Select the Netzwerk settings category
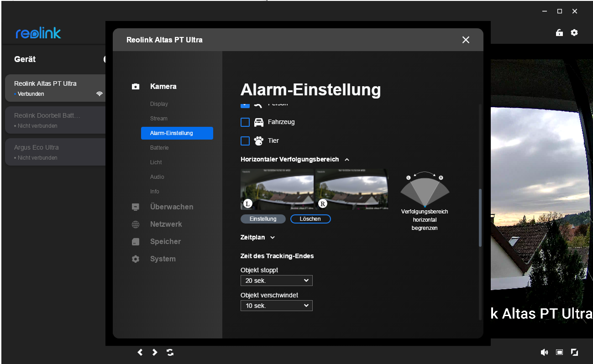593x364 pixels. 166,224
